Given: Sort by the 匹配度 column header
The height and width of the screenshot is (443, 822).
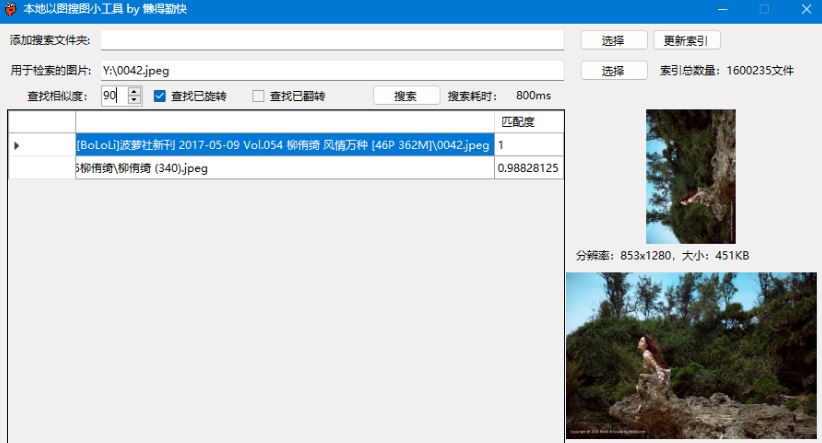Looking at the screenshot, I should click(x=528, y=121).
